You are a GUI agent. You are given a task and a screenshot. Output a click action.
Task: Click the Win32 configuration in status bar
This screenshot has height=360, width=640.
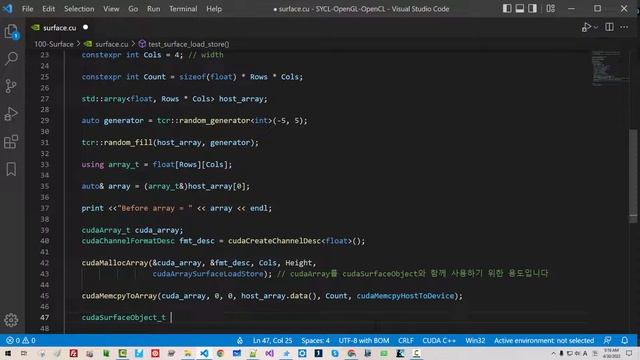pos(475,340)
